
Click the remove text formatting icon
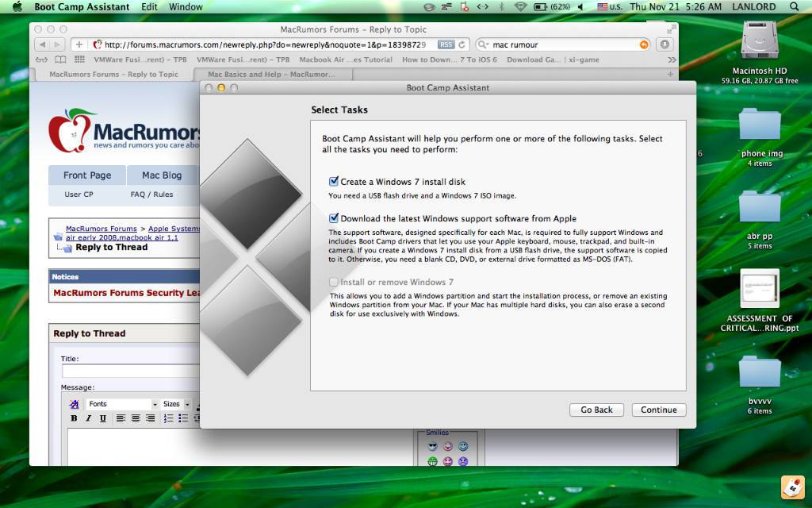coord(74,404)
